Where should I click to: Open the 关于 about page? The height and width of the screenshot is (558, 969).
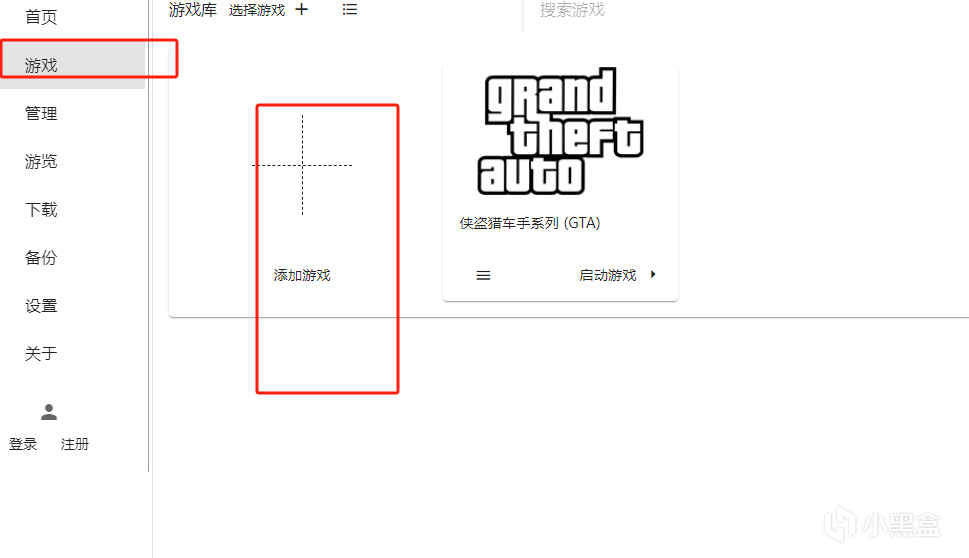click(41, 353)
